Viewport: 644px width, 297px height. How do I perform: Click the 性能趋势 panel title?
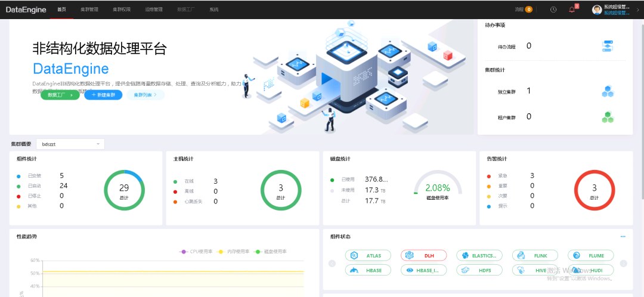(x=26, y=237)
